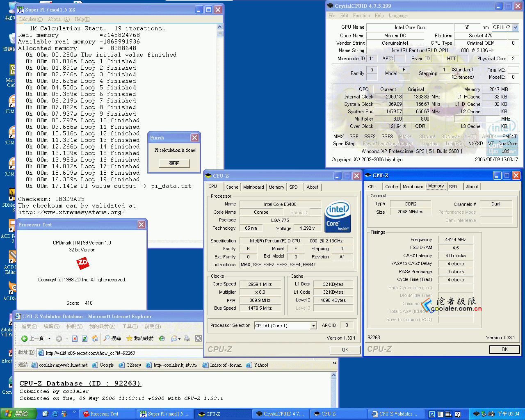Open the IE Favorites star icon
The width and height of the screenshot is (525, 420).
129,338
